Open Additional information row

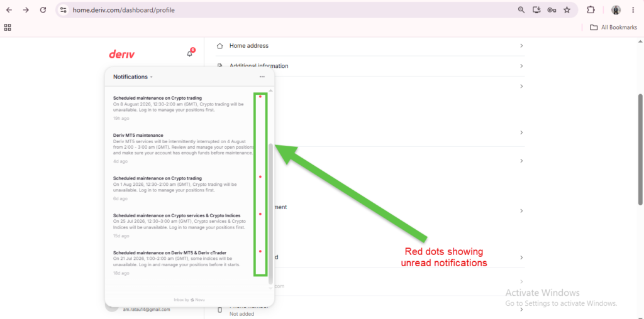(x=370, y=66)
